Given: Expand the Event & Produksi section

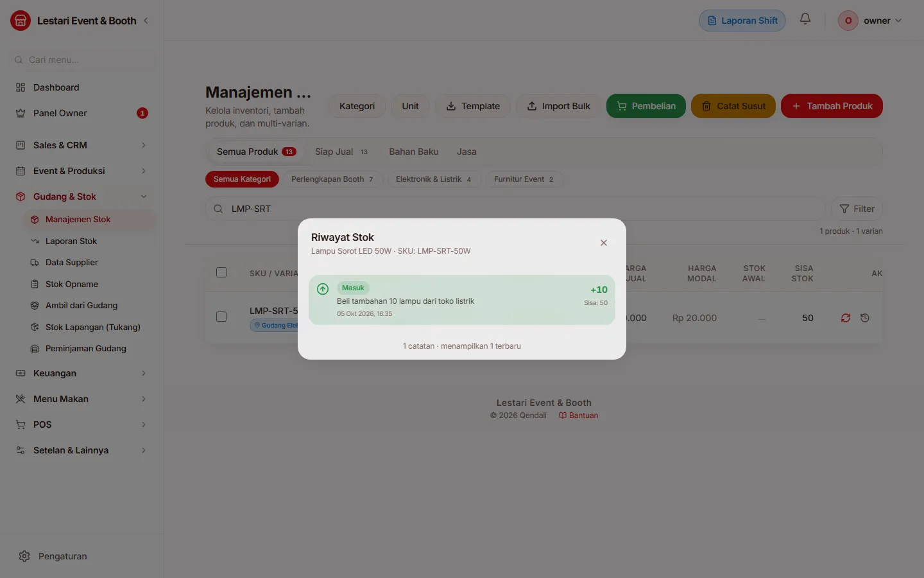Looking at the screenshot, I should point(81,171).
